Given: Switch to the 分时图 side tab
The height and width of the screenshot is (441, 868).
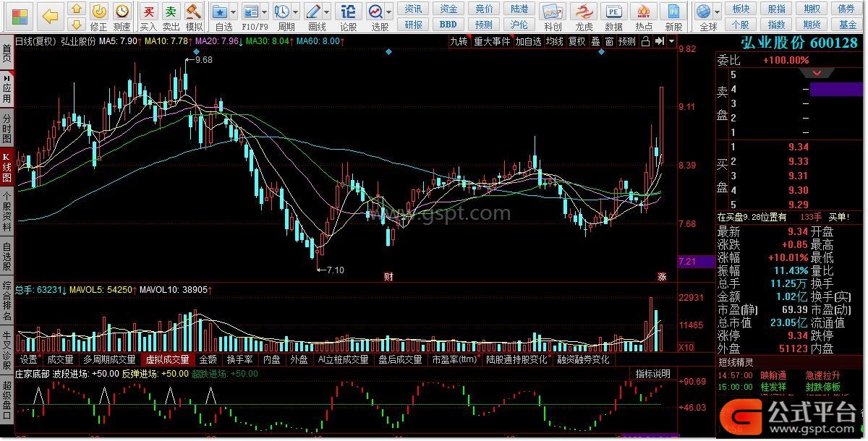Looking at the screenshot, I should [x=7, y=128].
